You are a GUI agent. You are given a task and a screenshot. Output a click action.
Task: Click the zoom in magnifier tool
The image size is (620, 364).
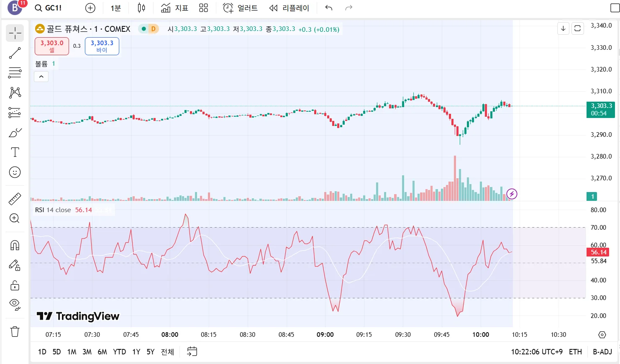point(15,218)
